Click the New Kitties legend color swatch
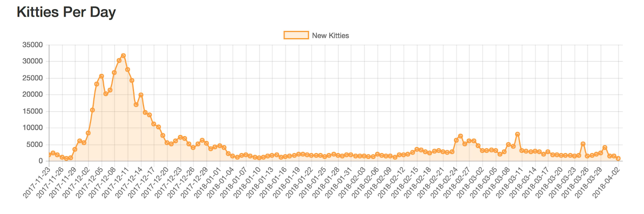 coord(296,35)
